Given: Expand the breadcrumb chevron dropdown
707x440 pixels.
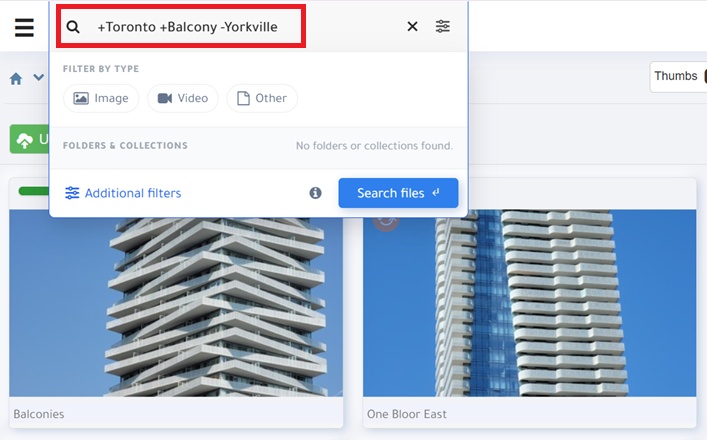Looking at the screenshot, I should coord(39,78).
